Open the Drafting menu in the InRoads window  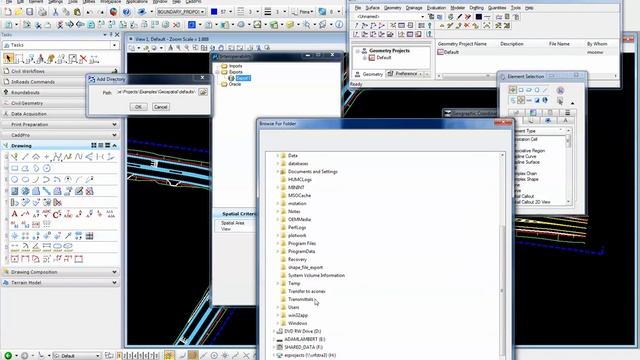tap(476, 8)
